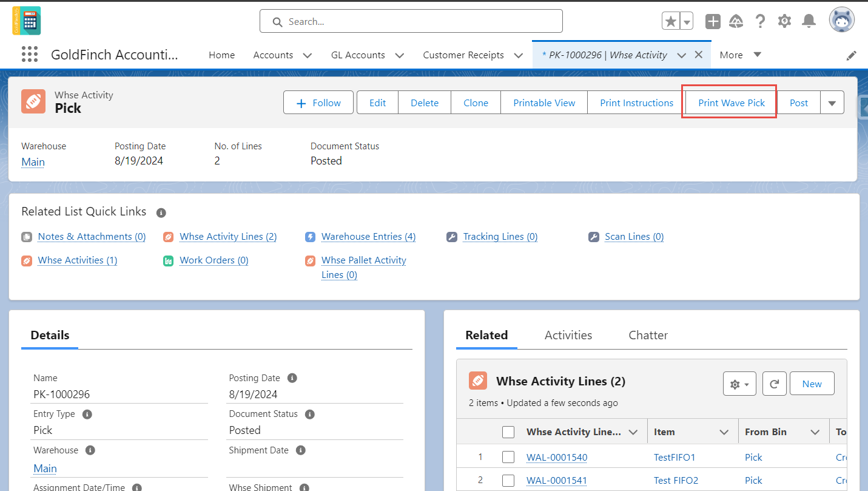This screenshot has width=868, height=491.
Task: Expand the Accounts tab dropdown chevron
Action: tap(307, 55)
